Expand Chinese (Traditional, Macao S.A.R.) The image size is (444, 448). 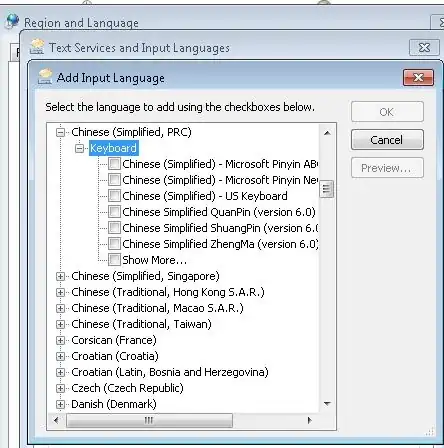60,308
